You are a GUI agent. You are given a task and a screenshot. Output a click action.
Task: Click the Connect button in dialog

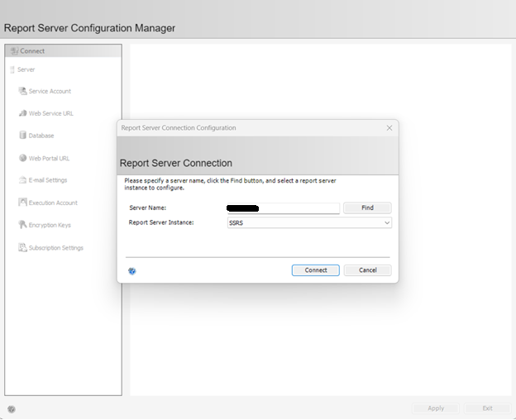(x=316, y=270)
